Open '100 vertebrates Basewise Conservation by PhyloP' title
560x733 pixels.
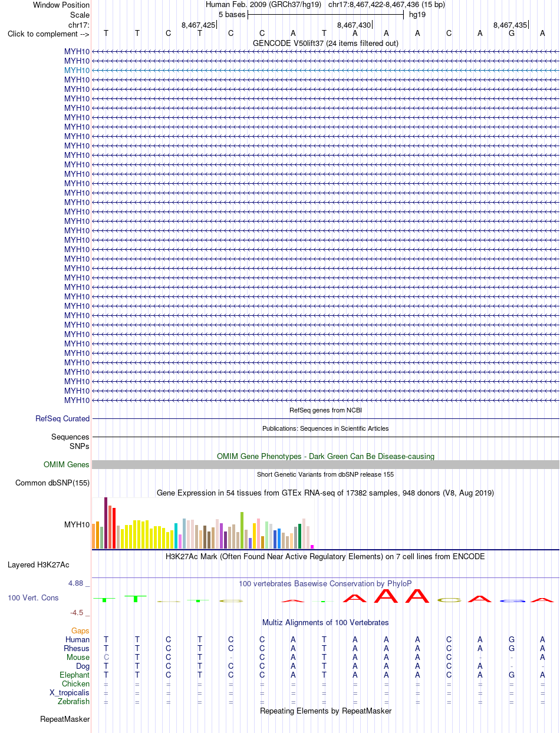(325, 584)
